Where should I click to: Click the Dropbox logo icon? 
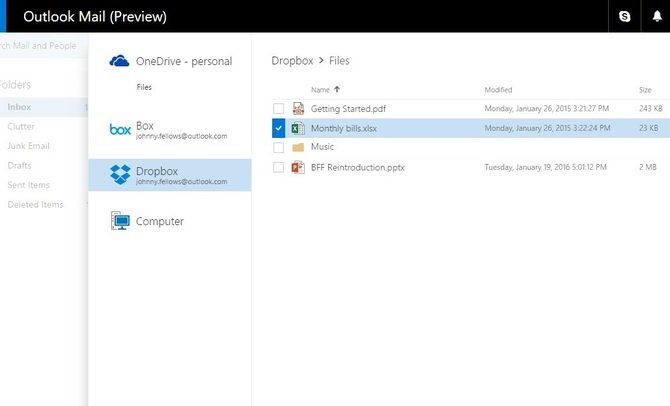pyautogui.click(x=120, y=175)
